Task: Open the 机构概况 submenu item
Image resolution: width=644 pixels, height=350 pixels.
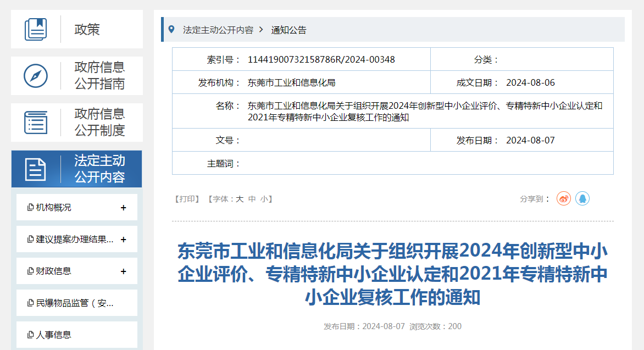Action: [x=77, y=208]
